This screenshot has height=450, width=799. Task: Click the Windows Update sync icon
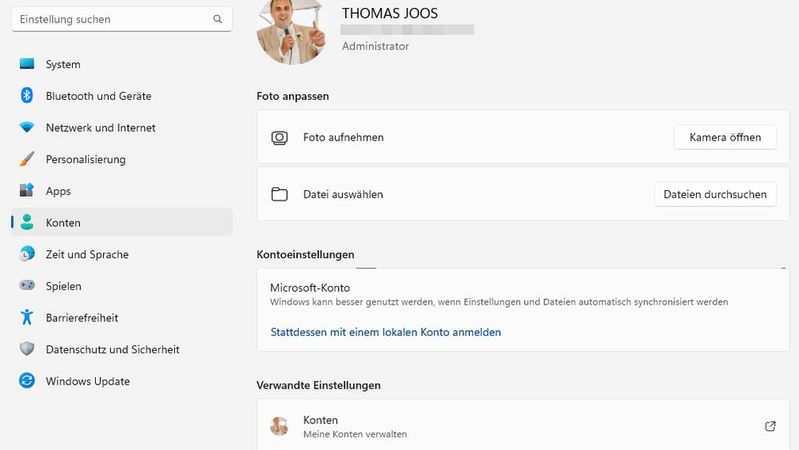coord(27,380)
